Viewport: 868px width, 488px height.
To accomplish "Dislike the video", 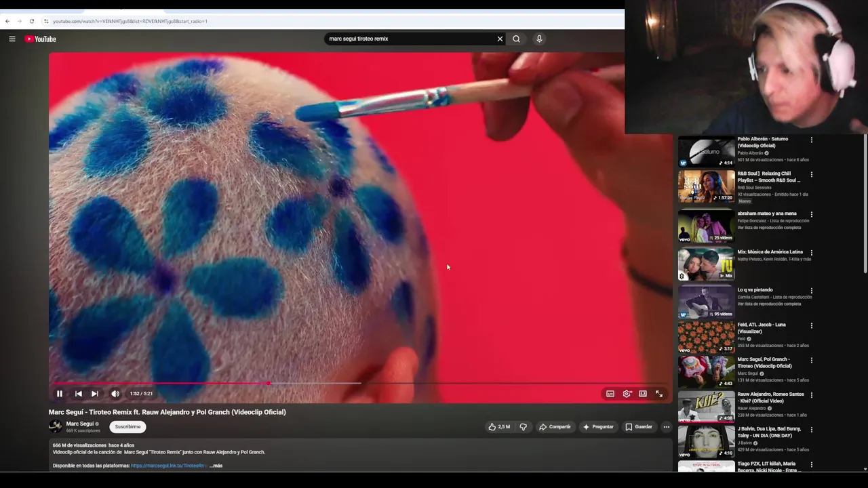I will (523, 427).
